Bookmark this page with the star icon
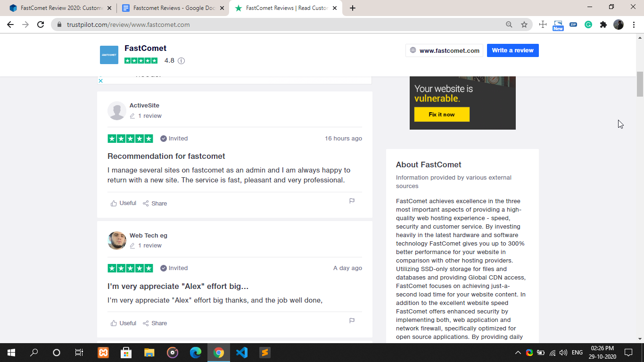The image size is (644, 362). click(524, 25)
